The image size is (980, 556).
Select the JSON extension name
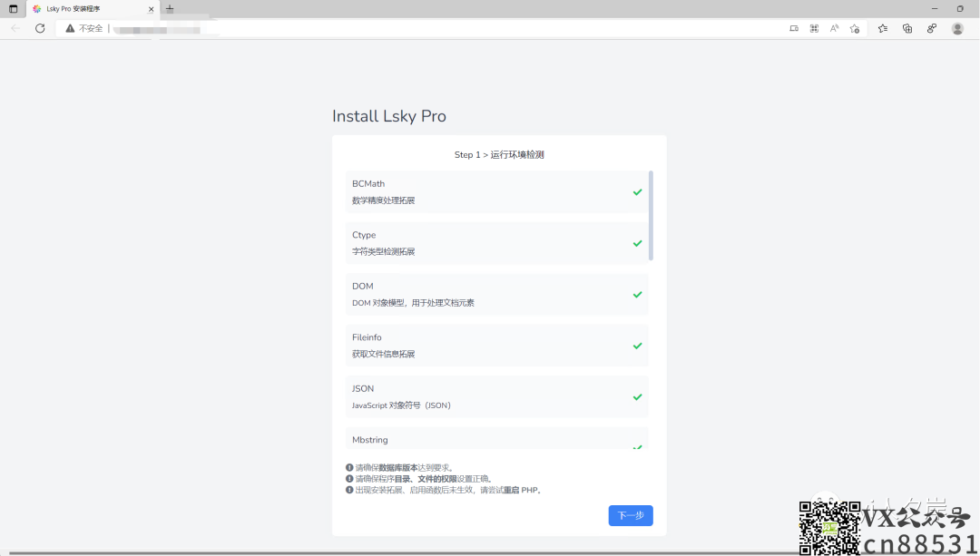click(362, 388)
